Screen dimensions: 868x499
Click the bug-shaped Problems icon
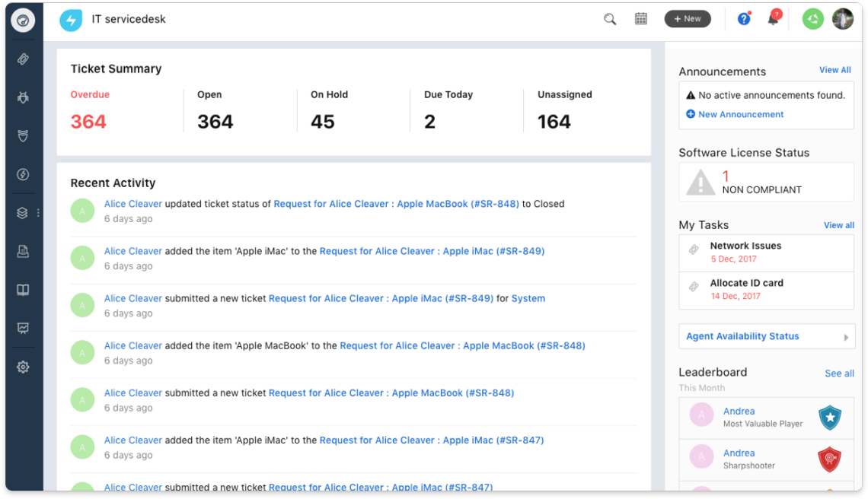pyautogui.click(x=23, y=97)
